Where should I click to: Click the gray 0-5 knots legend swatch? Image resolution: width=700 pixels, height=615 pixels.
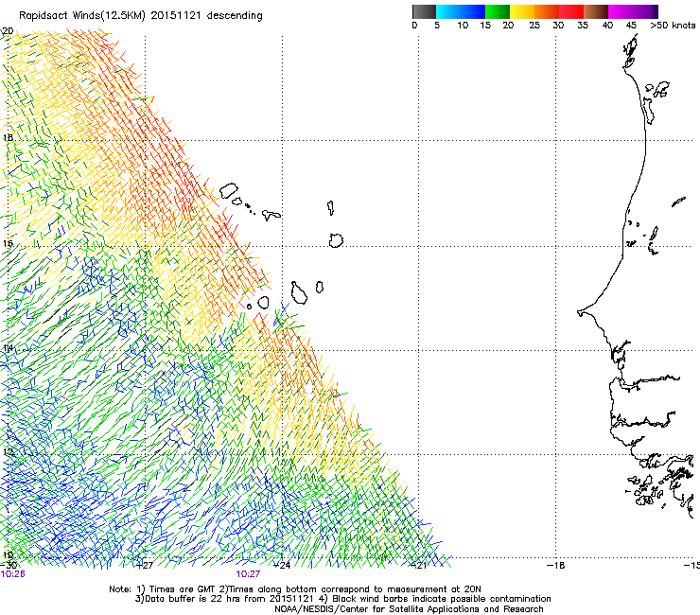coord(424,11)
